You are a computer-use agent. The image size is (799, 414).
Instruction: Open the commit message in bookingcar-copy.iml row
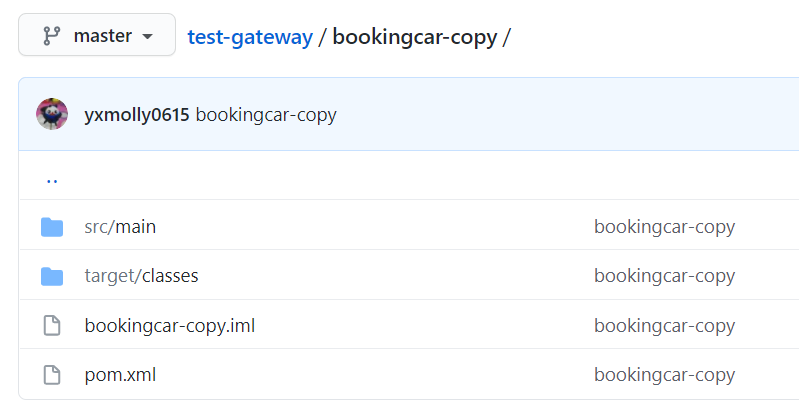(664, 326)
